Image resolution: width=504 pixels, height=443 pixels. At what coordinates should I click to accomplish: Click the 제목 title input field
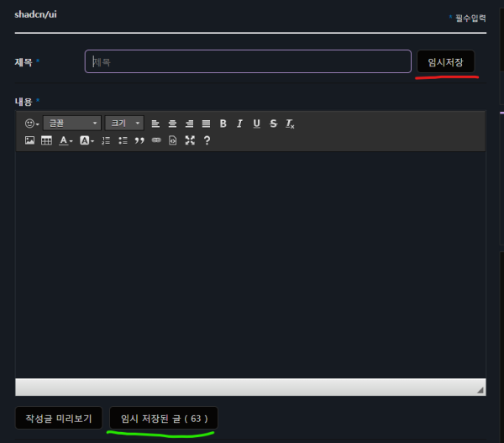pyautogui.click(x=248, y=61)
